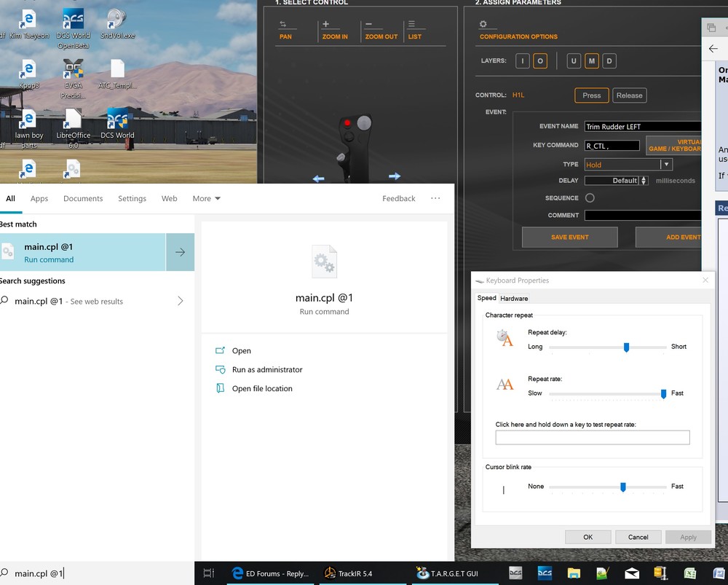728x585 pixels.
Task: Open search options ellipsis menu
Action: (435, 198)
